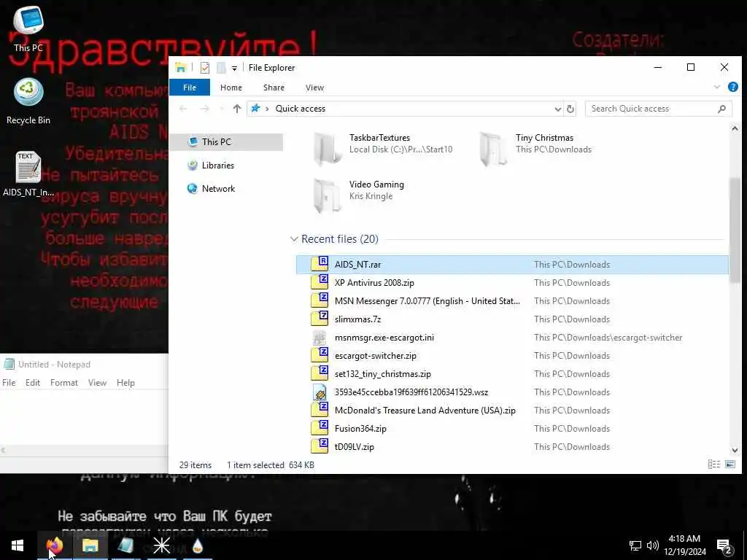Image resolution: width=747 pixels, height=560 pixels.
Task: Select the MSN Messenger 7.0.0777 file
Action: click(512, 301)
